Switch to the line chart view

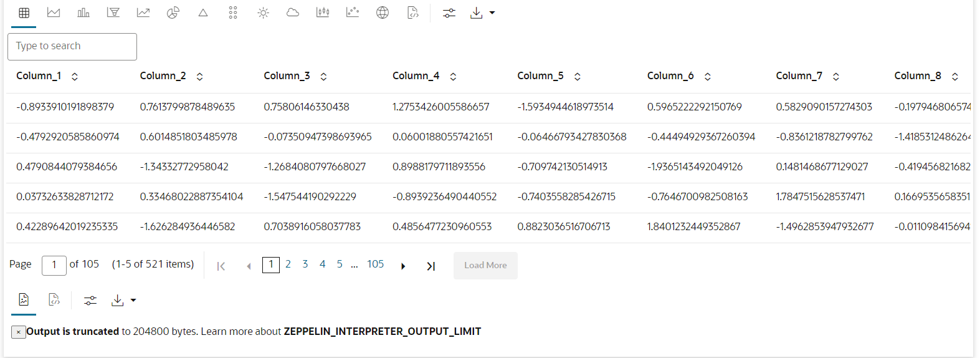143,12
